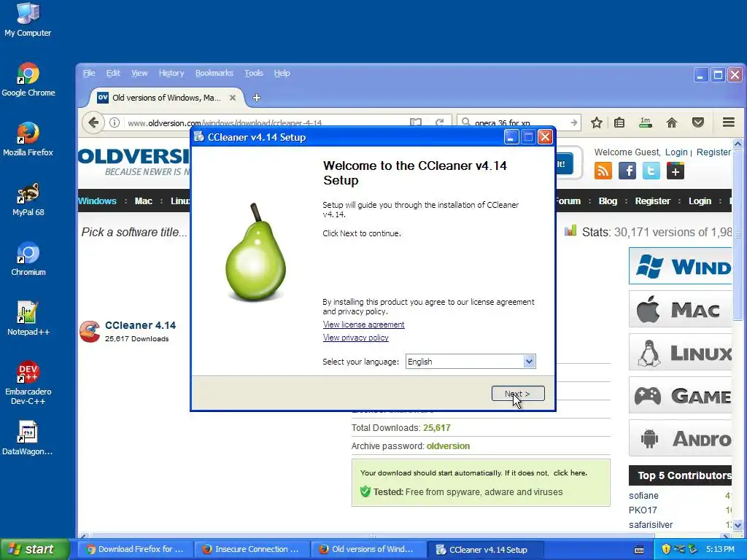Click the Mozilla Firefox desktop icon
Viewport: 747px width, 560px height.
click(x=28, y=139)
